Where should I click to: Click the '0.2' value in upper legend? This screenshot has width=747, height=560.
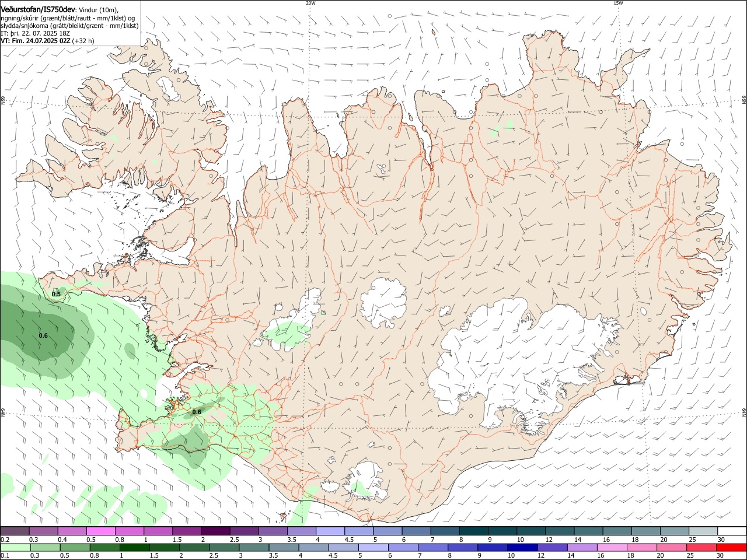[5, 540]
